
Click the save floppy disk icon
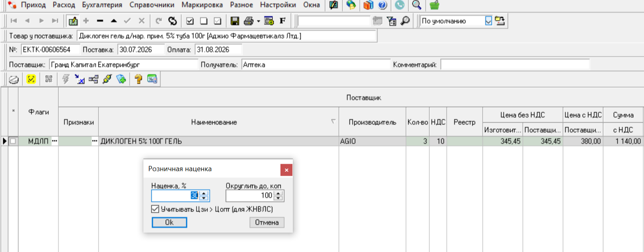click(235, 21)
